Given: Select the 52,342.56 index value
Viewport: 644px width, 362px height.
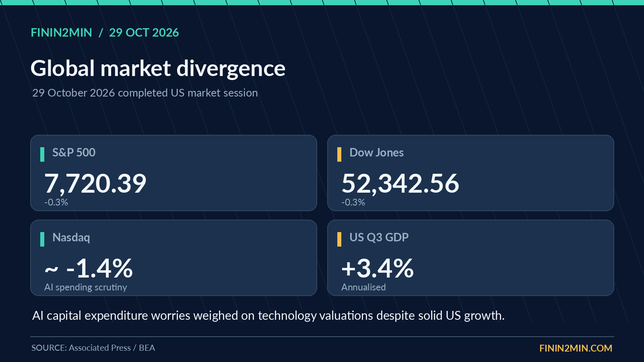Looking at the screenshot, I should tap(400, 183).
